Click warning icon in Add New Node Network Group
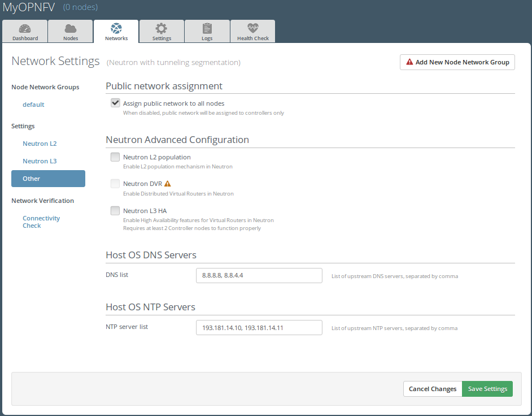 (x=409, y=62)
